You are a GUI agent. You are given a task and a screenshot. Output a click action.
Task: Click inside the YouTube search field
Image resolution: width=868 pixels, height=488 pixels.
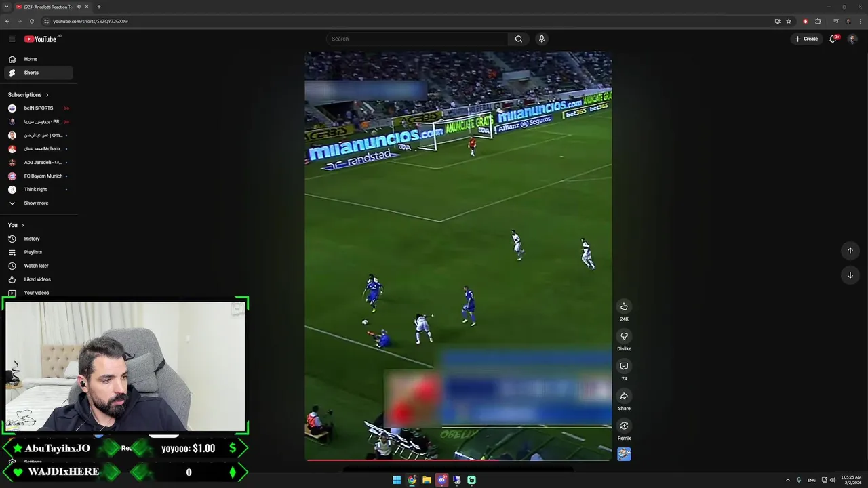417,39
